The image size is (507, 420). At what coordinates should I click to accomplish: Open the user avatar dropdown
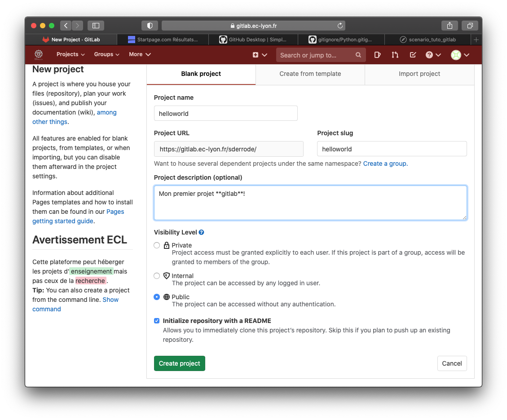coord(460,55)
